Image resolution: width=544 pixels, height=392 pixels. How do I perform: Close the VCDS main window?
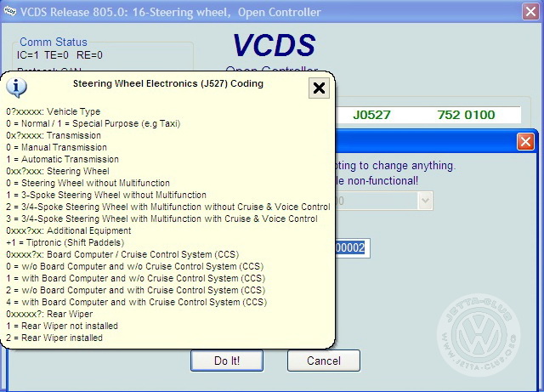(x=530, y=11)
